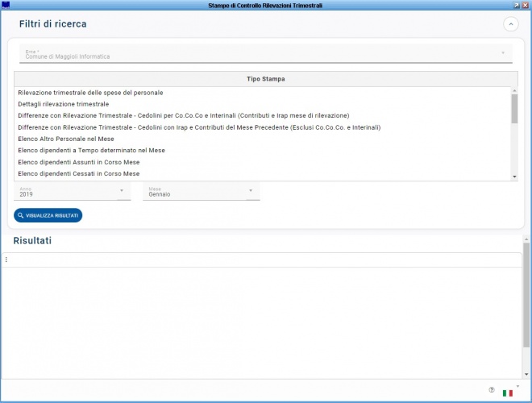Viewport: 532px width, 403px height.
Task: Open the Ente dropdown
Action: [266, 53]
